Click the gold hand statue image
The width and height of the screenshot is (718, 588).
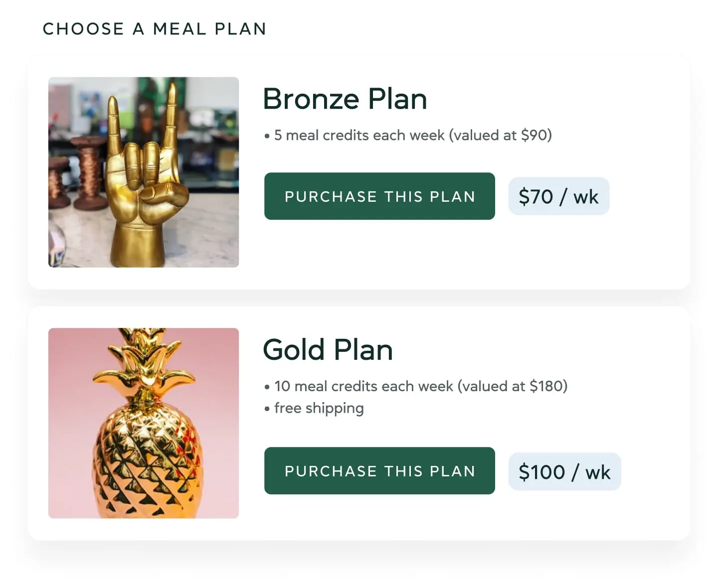point(143,172)
